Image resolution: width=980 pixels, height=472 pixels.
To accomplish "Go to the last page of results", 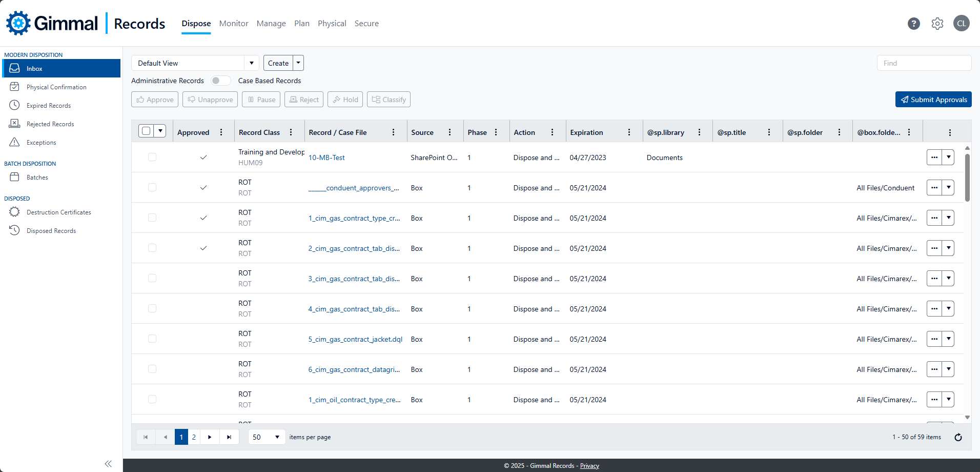I will tap(229, 437).
